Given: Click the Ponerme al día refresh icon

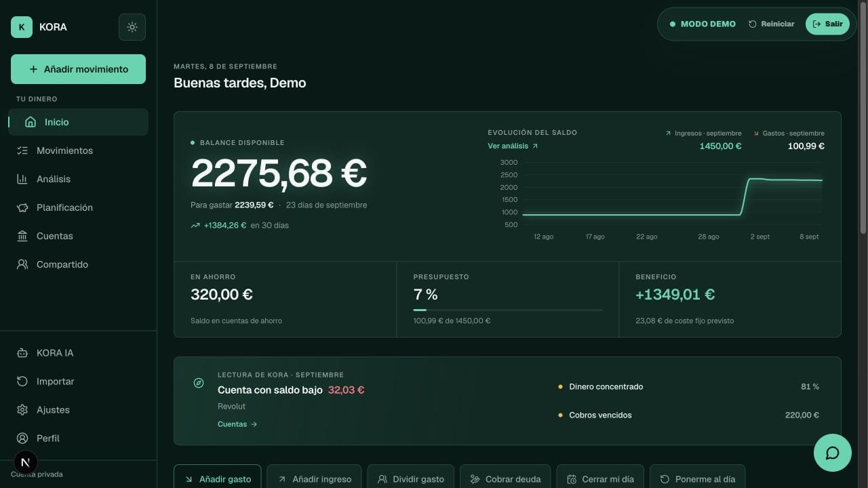Looking at the screenshot, I should point(665,479).
